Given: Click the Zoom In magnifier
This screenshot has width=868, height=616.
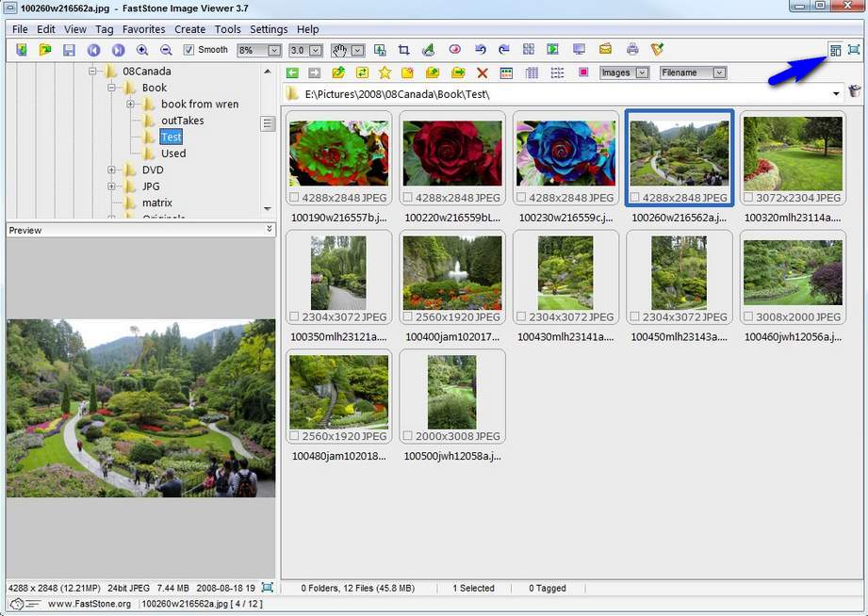Looking at the screenshot, I should click(x=142, y=50).
